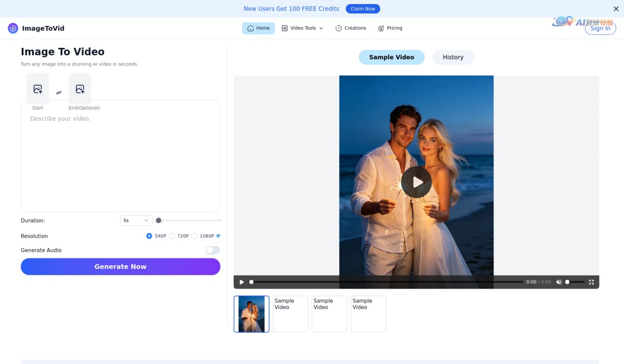
Task: Select the fourth Sample Video thumbnail
Action: [369, 314]
